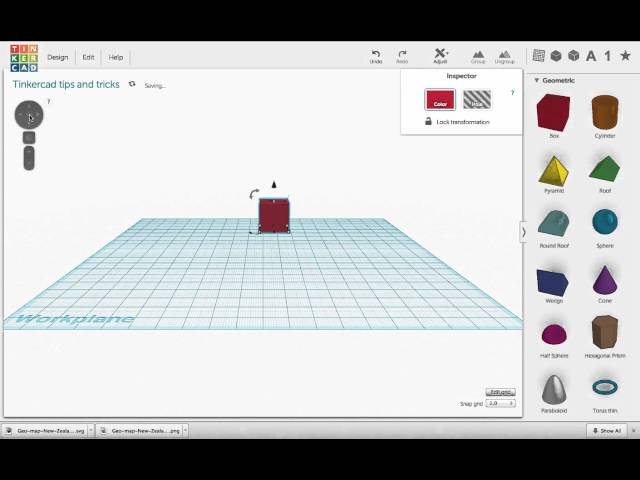Select the Workplane grid tool icon
Screen dimensions: 640x480
tap(538, 56)
